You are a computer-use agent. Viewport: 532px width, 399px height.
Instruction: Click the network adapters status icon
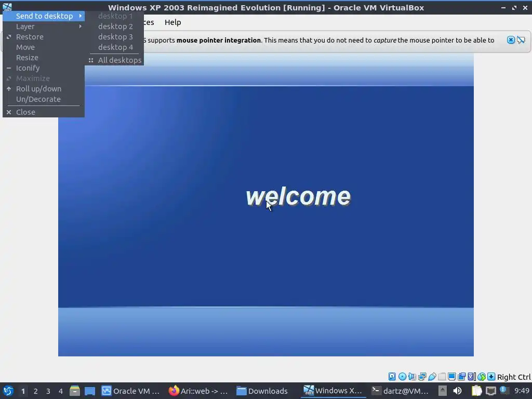[422, 376]
